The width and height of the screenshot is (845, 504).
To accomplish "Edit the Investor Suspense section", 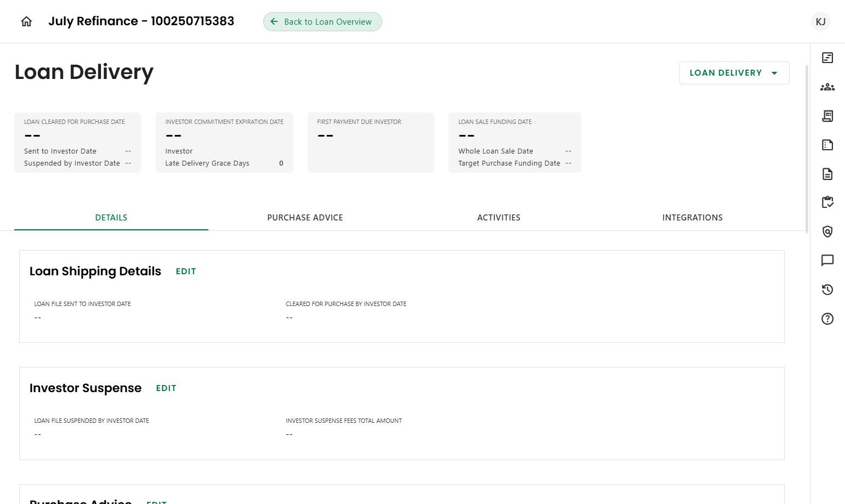I will (166, 388).
